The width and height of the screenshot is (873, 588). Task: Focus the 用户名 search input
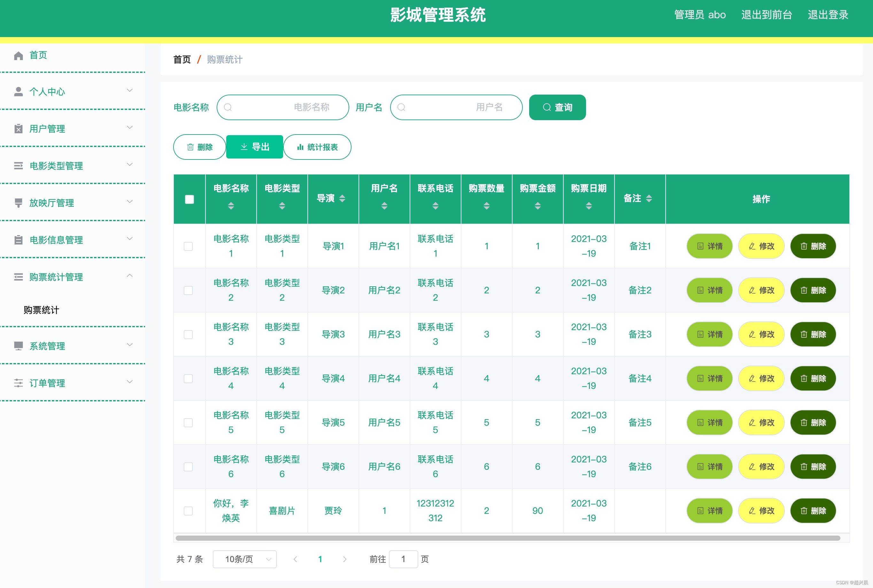click(x=456, y=107)
